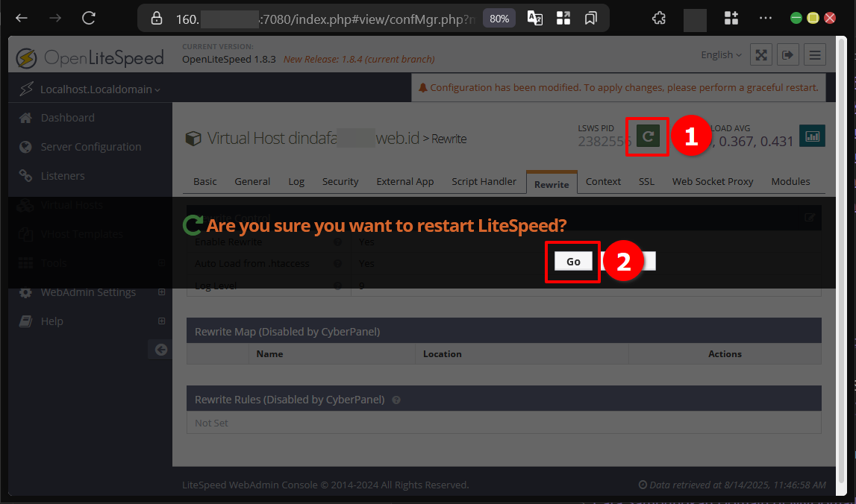Viewport: 856px width, 504px height.
Task: Click the OpenLiteSpeed logo
Action: coord(90,57)
